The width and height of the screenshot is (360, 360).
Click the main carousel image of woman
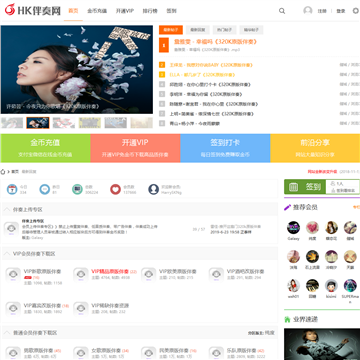tap(77, 70)
